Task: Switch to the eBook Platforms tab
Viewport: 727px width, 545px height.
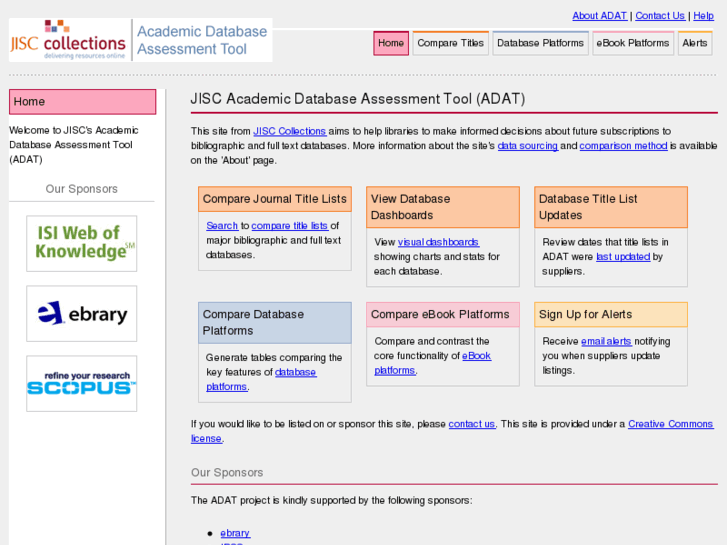Action: (x=633, y=43)
